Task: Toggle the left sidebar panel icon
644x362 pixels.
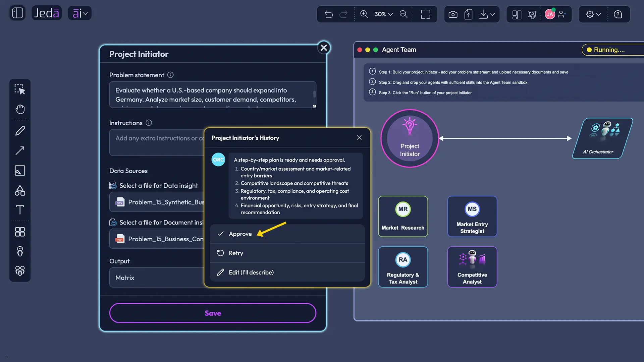Action: [x=17, y=13]
